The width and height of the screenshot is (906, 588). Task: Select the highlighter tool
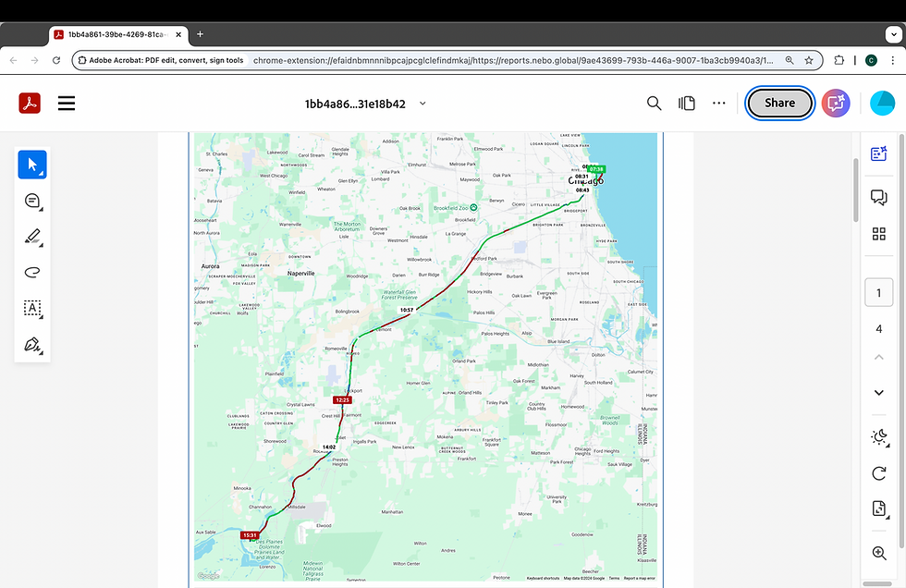click(x=32, y=237)
